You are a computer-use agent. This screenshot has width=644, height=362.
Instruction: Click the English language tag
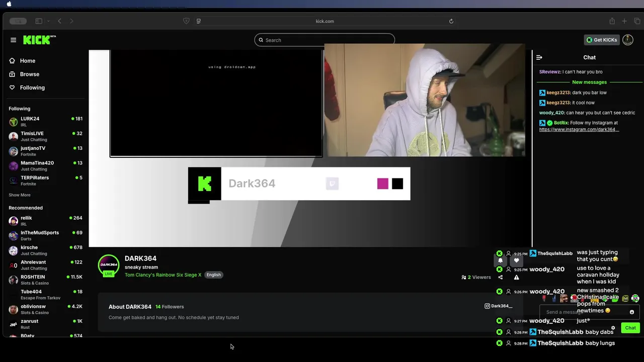coord(213,275)
